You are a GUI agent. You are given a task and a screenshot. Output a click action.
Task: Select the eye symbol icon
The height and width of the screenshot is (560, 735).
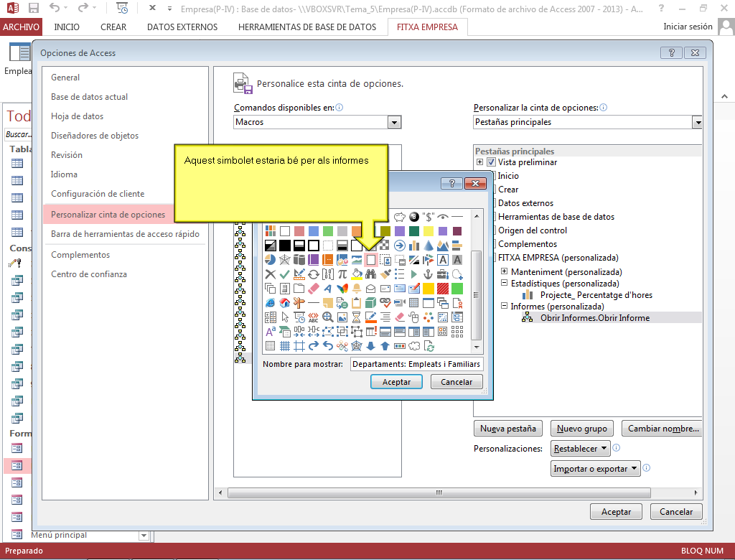pyautogui.click(x=443, y=217)
